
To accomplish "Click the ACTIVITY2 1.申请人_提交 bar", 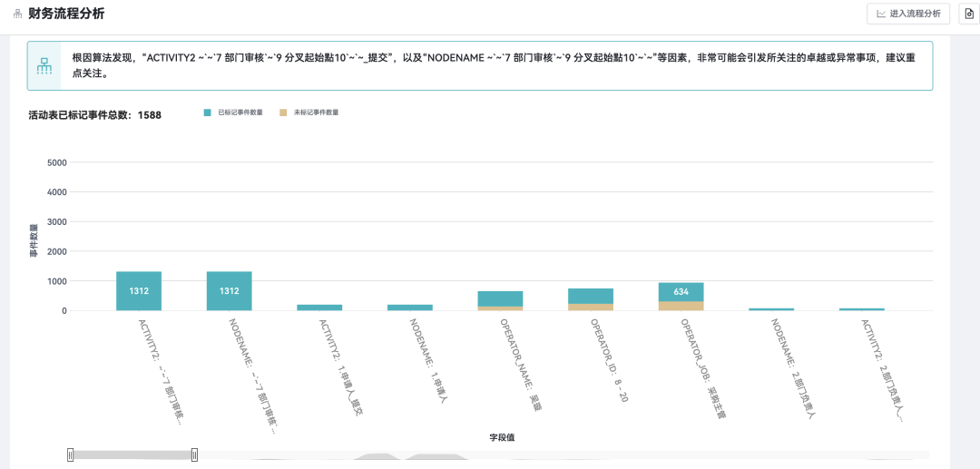I will 319,308.
